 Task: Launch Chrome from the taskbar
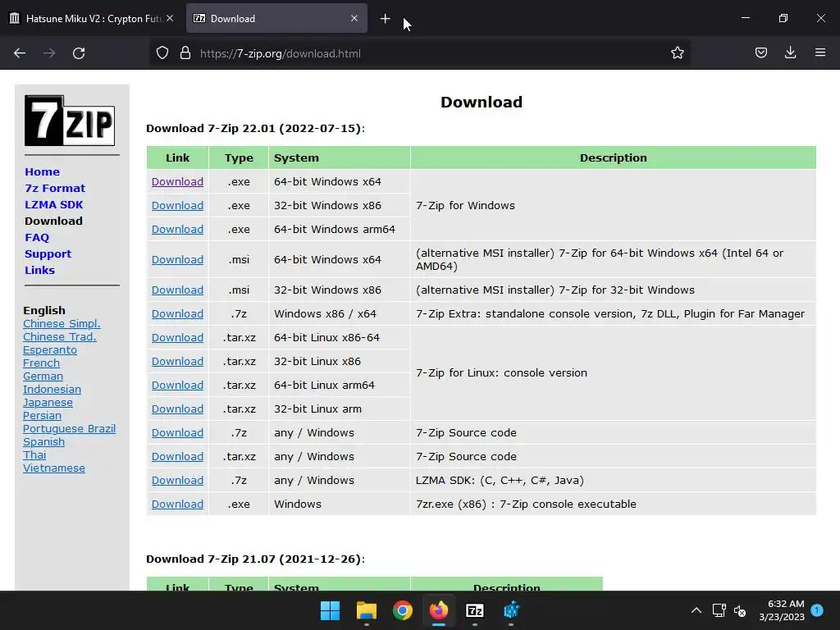pyautogui.click(x=402, y=610)
